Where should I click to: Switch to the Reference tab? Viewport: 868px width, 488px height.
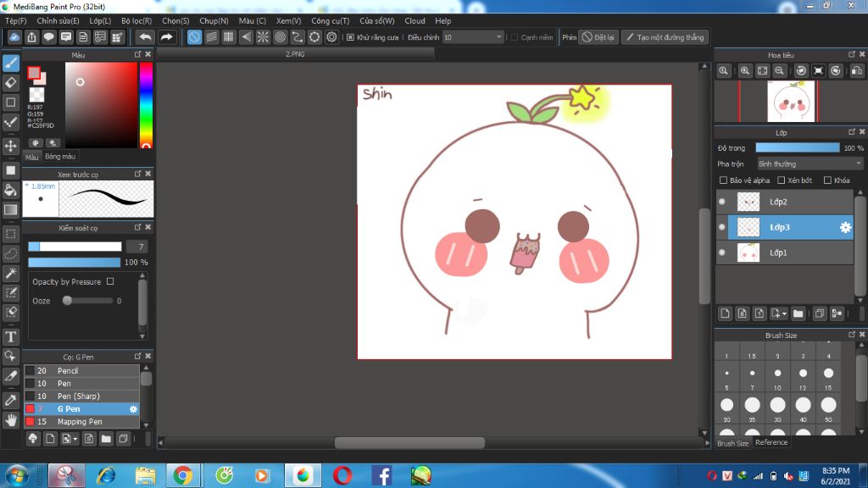click(x=771, y=442)
